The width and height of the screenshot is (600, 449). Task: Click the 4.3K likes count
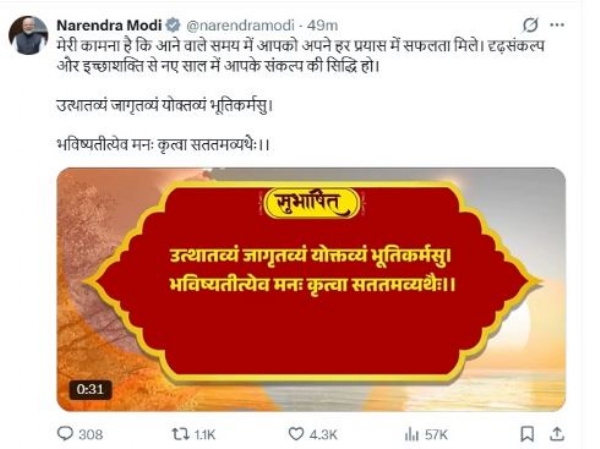tap(323, 434)
